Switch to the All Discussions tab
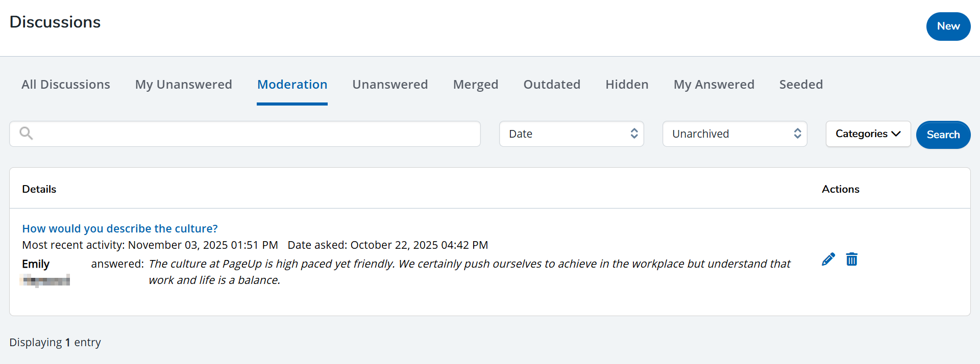980x364 pixels. click(66, 85)
